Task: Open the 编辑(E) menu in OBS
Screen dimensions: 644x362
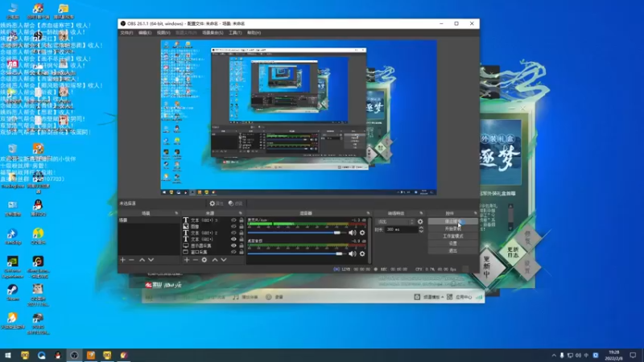Action: [x=145, y=33]
